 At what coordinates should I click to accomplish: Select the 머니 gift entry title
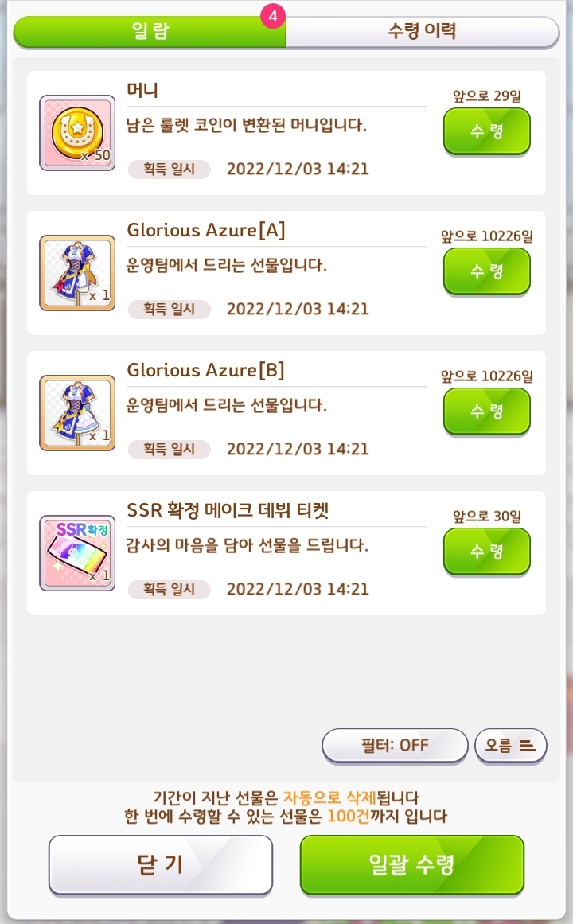(142, 90)
